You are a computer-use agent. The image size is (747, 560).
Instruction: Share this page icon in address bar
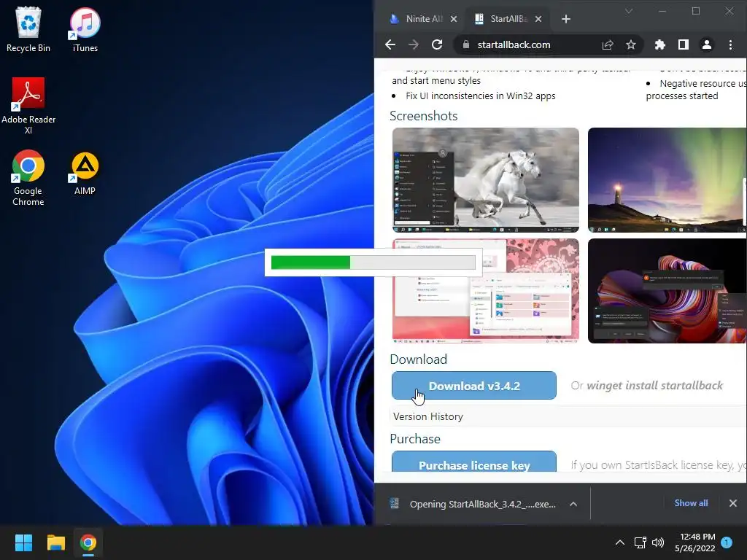(x=608, y=44)
